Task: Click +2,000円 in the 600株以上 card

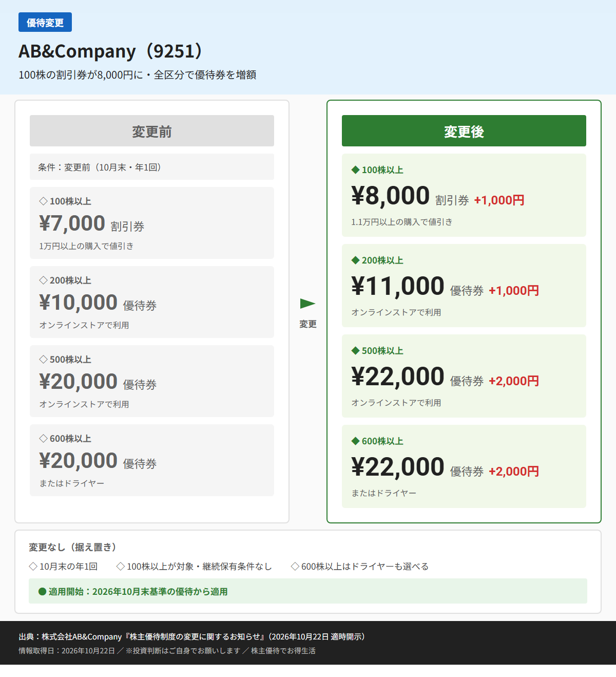Action: pos(514,472)
